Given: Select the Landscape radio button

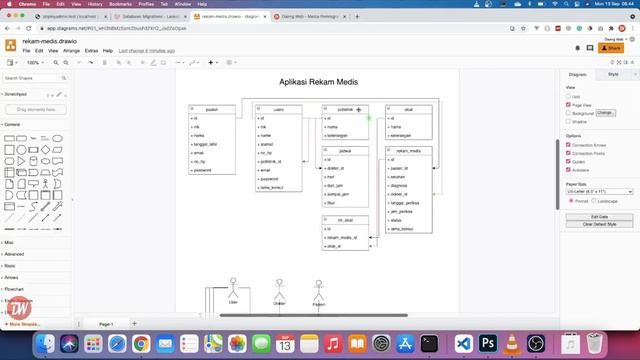Looking at the screenshot, I should [x=594, y=201].
